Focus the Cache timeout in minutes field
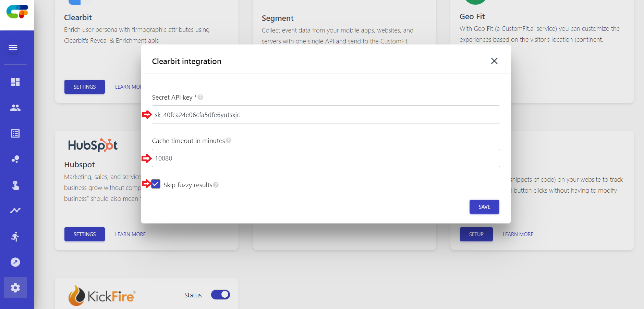 (326, 158)
